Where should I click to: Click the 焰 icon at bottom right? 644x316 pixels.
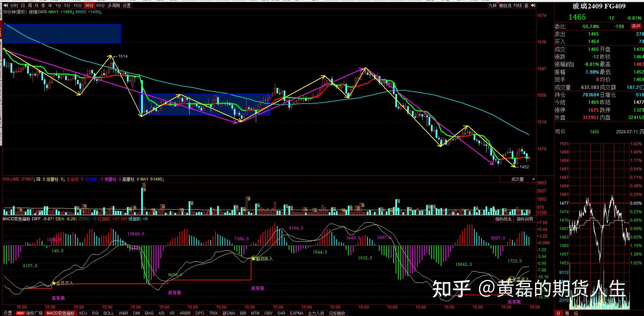[576, 313]
